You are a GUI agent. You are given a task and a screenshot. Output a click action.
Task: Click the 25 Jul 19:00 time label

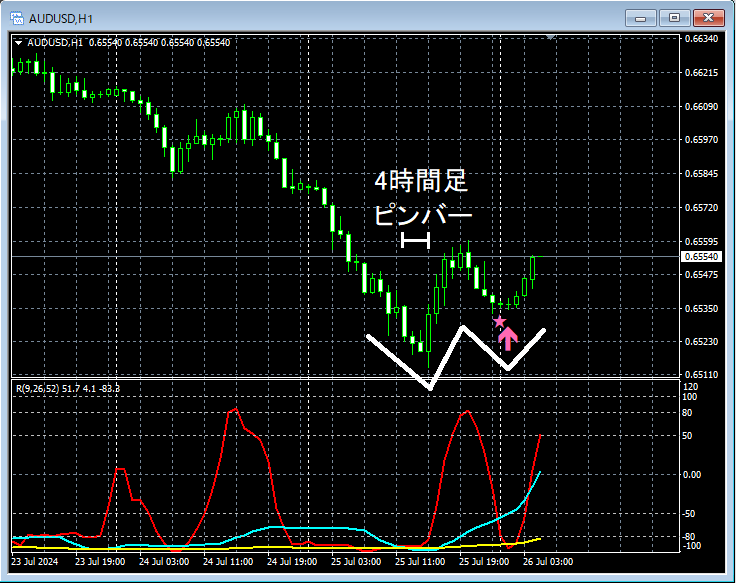pyautogui.click(x=484, y=562)
